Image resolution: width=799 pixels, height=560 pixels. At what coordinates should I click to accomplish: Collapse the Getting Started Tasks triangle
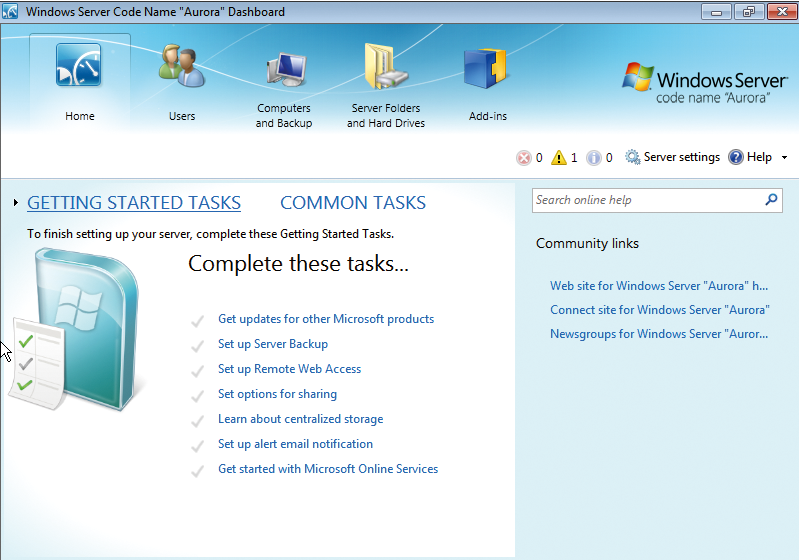click(16, 203)
